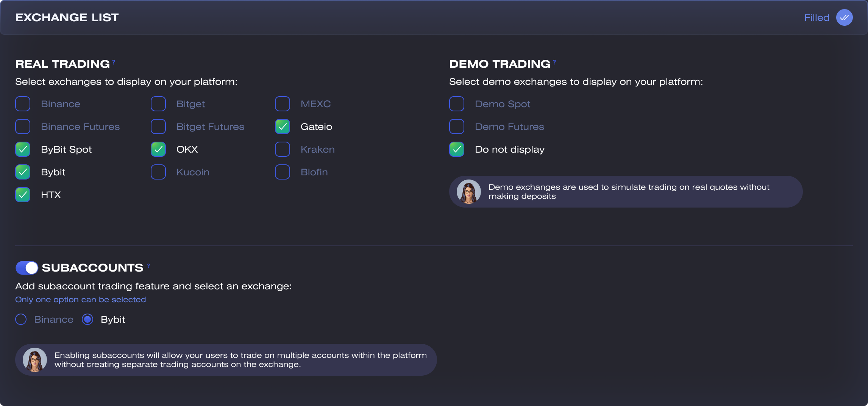Screen dimensions: 868x406
Task: Click the Subaccounts heading text
Action: click(92, 268)
